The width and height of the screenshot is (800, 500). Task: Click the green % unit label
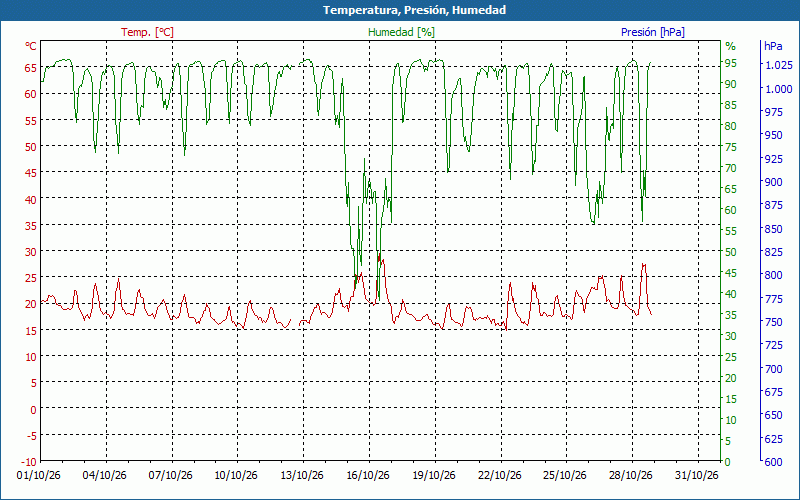tap(731, 46)
